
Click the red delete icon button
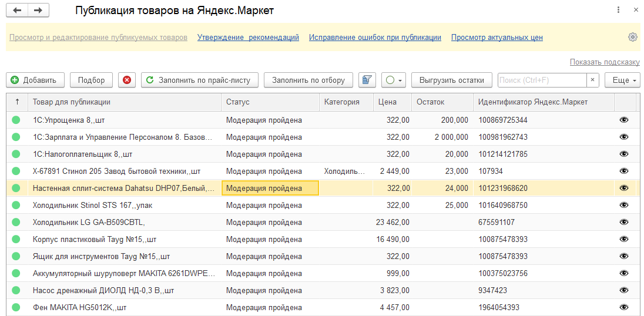pyautogui.click(x=127, y=80)
